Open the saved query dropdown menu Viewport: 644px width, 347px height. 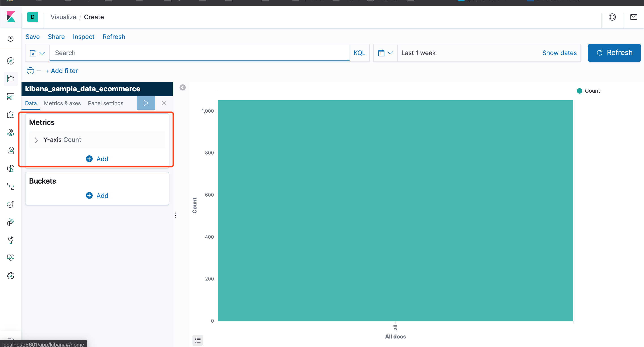37,53
